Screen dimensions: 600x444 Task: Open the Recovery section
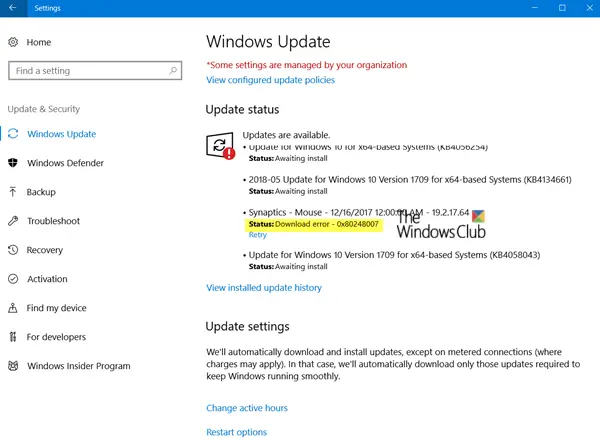(x=45, y=250)
